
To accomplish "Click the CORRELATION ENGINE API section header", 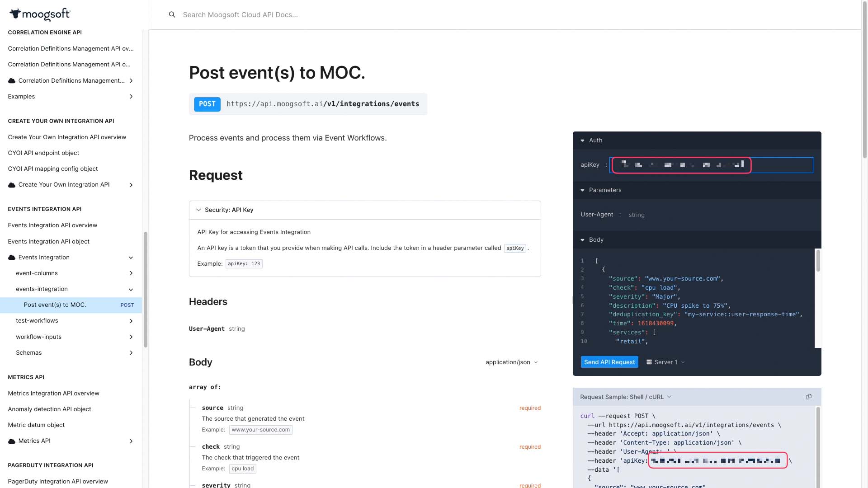I will [45, 33].
